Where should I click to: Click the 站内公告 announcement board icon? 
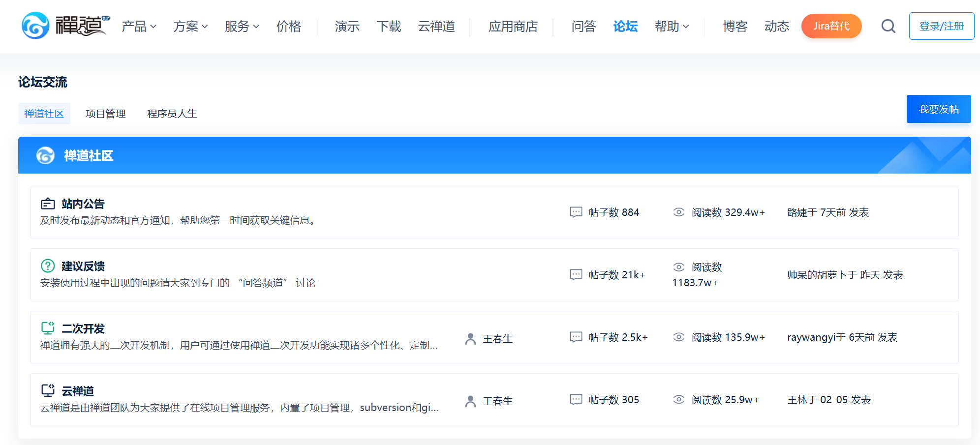click(x=48, y=204)
